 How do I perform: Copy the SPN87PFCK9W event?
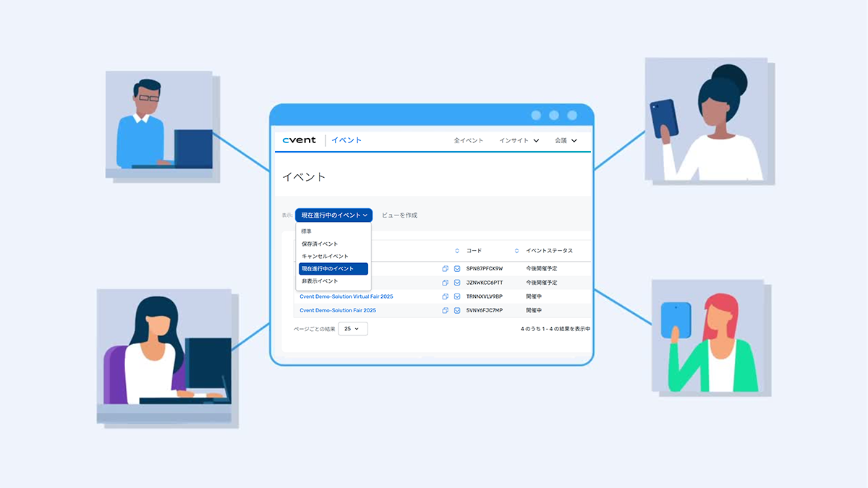(446, 269)
